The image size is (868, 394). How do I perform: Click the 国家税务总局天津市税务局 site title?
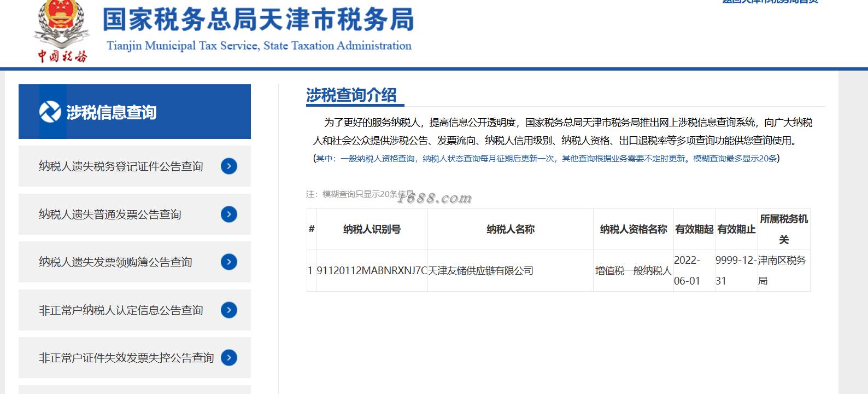point(258,19)
